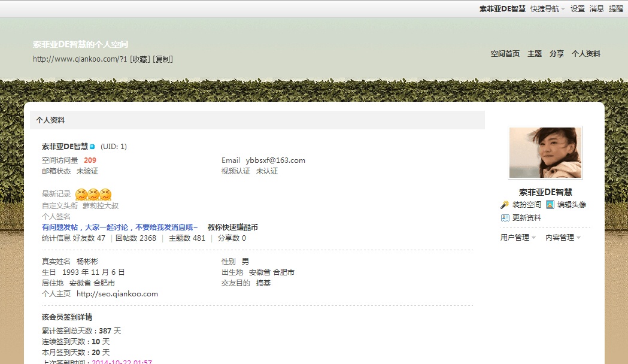The image size is (628, 364).
Task: Click the user avatar photo
Action: (545, 153)
